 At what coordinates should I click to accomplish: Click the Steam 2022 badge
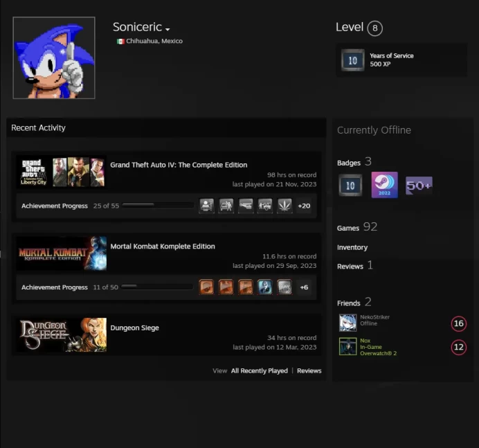[x=384, y=185]
